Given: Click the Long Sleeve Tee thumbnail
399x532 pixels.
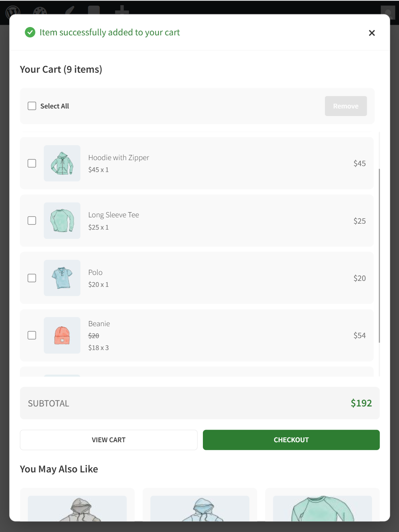Looking at the screenshot, I should coord(62,221).
